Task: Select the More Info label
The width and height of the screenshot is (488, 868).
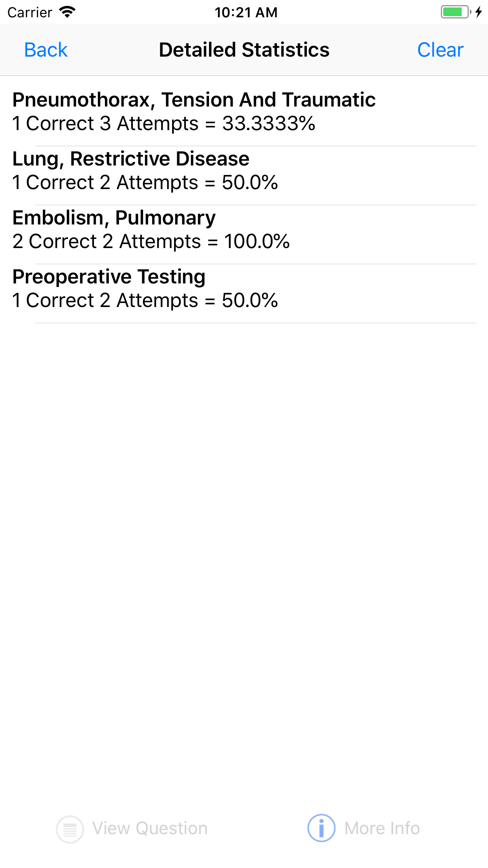Action: click(x=382, y=828)
